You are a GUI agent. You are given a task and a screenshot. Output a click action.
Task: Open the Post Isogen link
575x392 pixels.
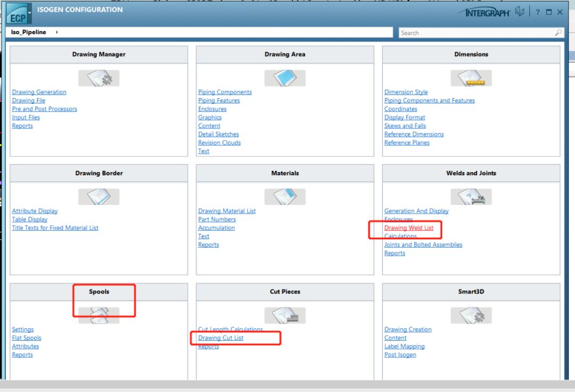pyautogui.click(x=400, y=355)
